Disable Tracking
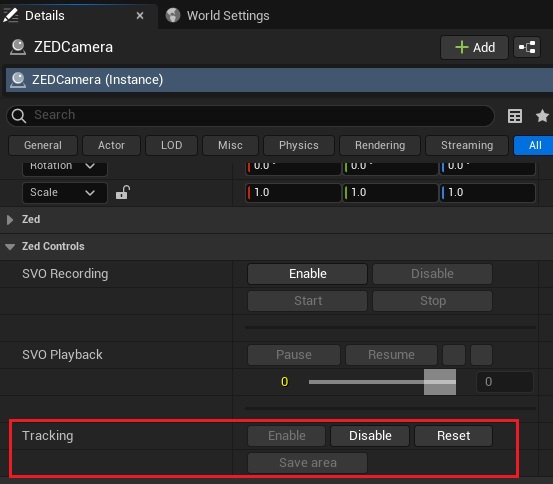The height and width of the screenshot is (484, 553). [370, 436]
